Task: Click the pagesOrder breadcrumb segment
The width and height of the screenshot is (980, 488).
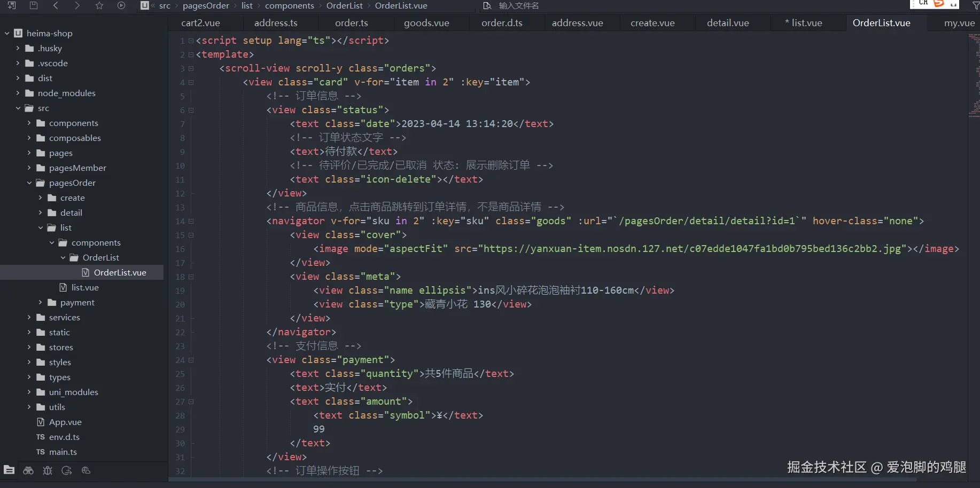Action: coord(206,5)
